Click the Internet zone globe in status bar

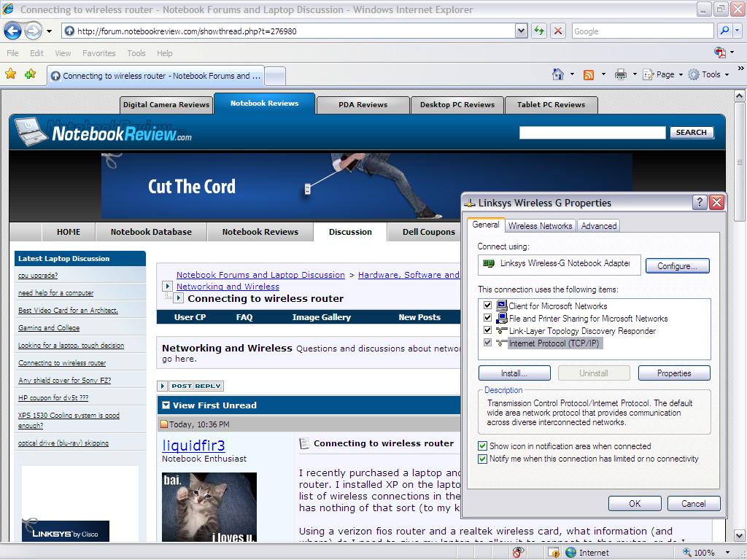pos(570,553)
